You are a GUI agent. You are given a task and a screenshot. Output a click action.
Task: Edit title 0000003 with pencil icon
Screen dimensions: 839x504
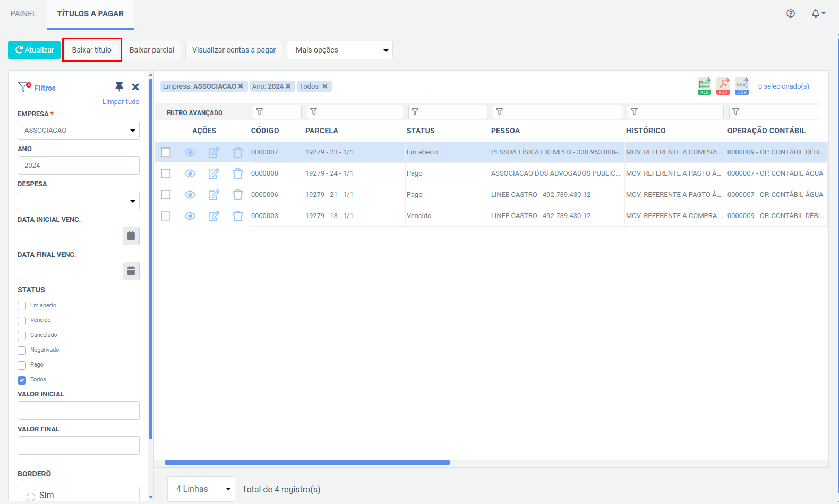point(214,216)
